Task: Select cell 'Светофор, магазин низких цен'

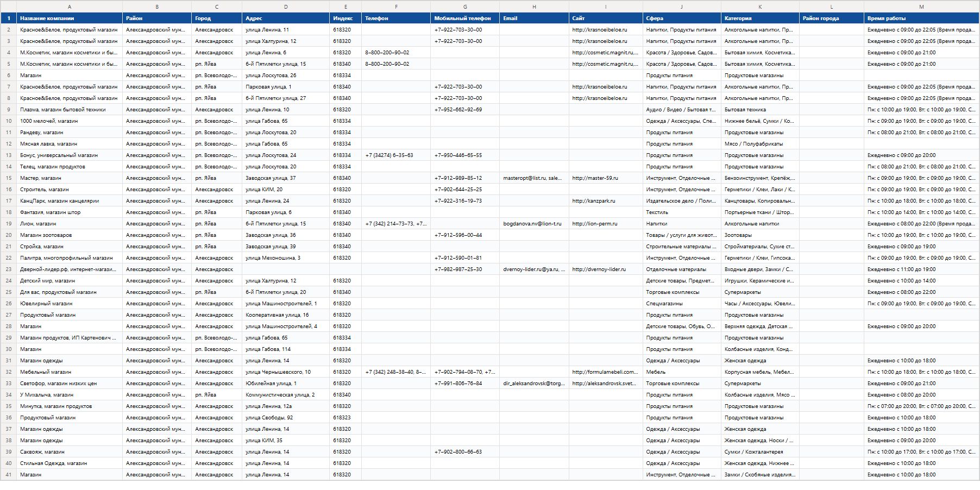Action: (70, 384)
